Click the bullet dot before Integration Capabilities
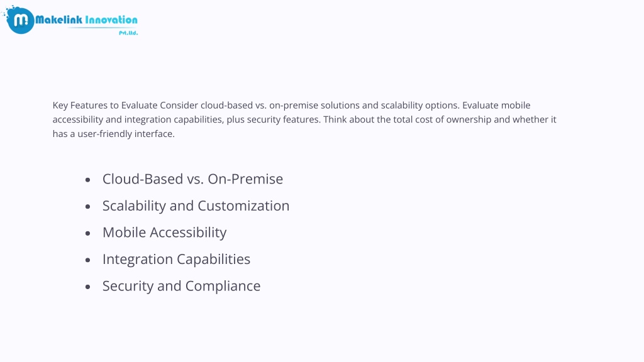The height and width of the screenshot is (362, 644). [x=87, y=260]
